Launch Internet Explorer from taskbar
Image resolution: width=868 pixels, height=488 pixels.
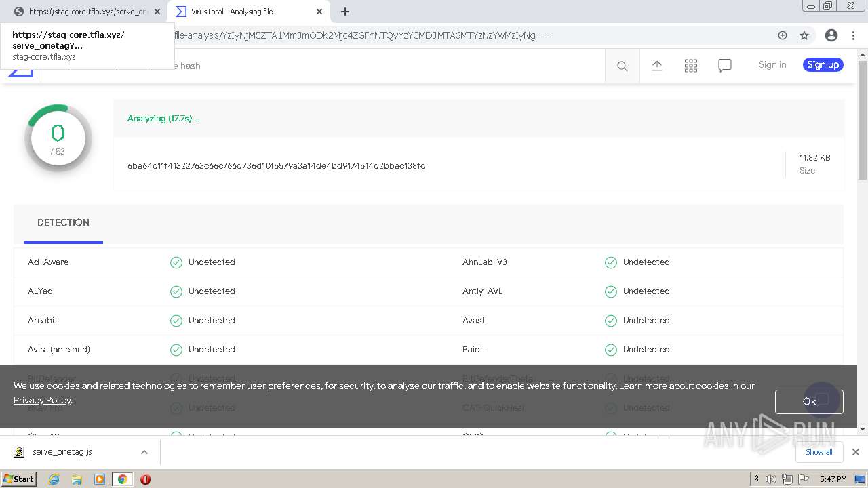(54, 479)
